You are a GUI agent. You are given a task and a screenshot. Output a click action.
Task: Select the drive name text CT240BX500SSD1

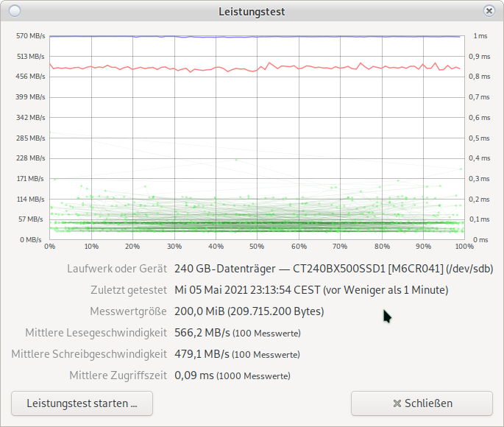pos(338,269)
